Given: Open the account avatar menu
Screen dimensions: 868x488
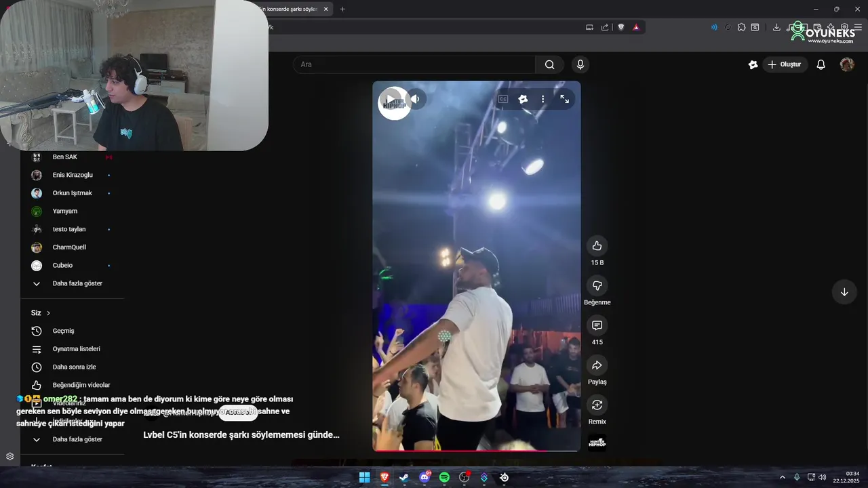Looking at the screenshot, I should click(847, 64).
